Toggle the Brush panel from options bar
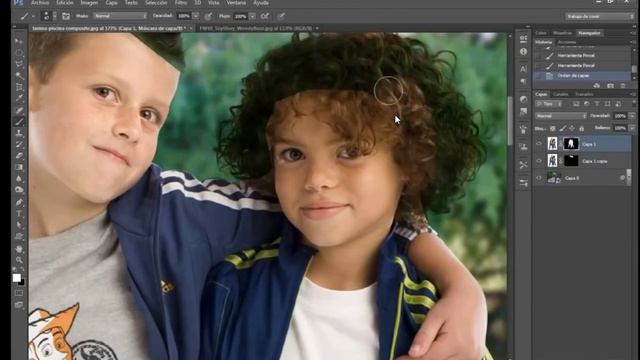 pos(66,16)
